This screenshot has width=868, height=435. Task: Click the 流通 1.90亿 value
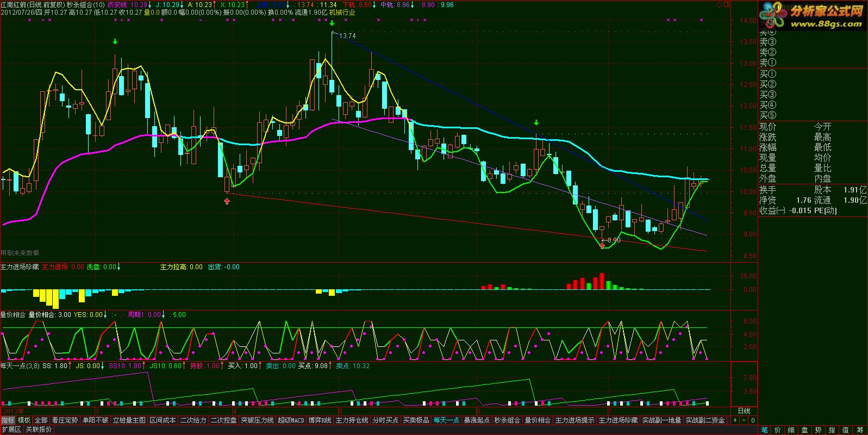tap(856, 200)
